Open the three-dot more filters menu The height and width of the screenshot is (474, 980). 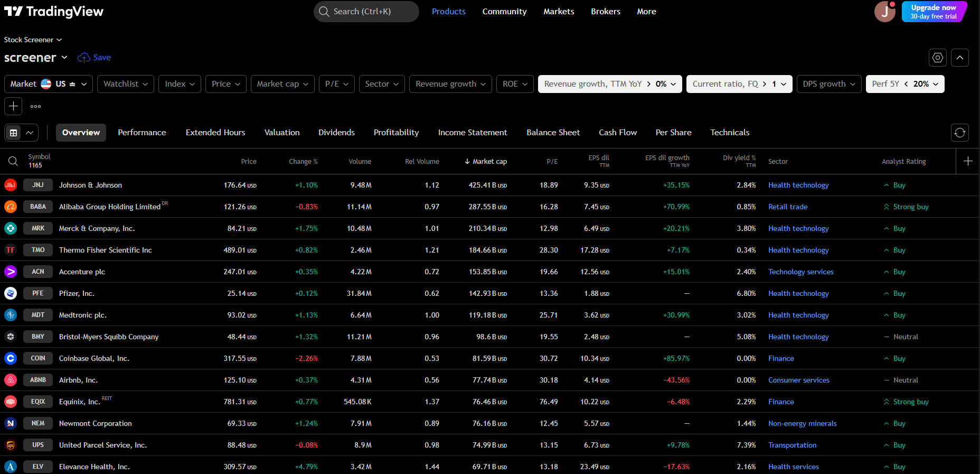(35, 106)
